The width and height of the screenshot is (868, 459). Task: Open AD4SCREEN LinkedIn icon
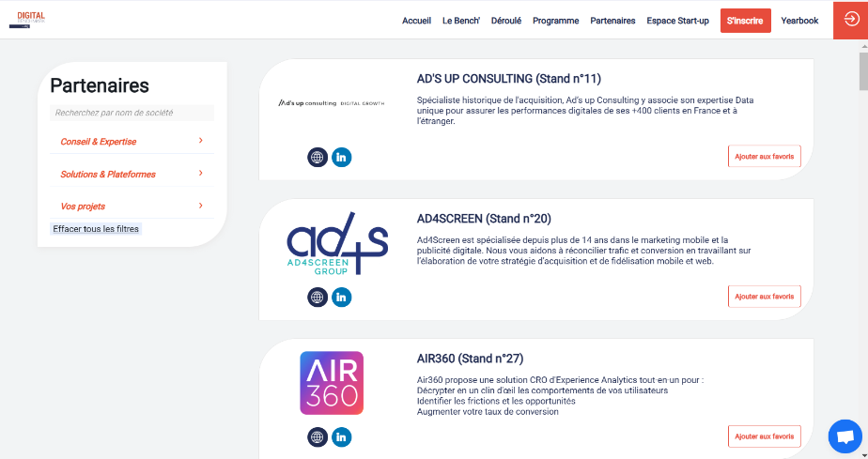[342, 297]
